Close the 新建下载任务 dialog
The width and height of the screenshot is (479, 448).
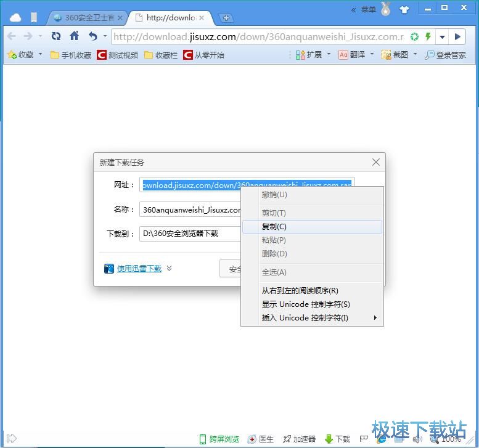tap(376, 162)
